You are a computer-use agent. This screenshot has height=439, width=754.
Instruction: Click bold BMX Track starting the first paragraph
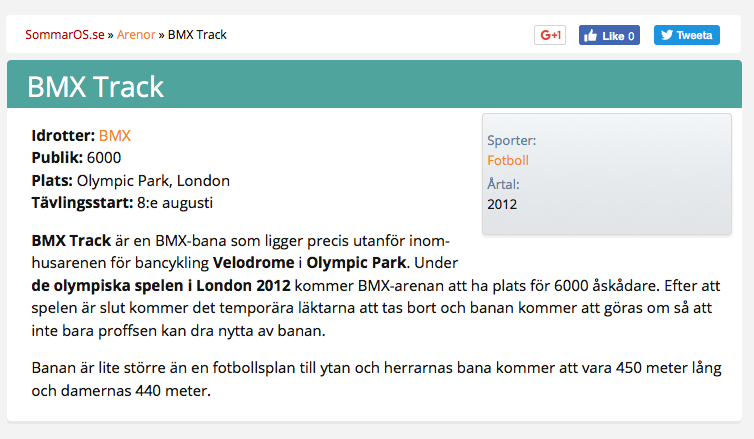(x=71, y=240)
